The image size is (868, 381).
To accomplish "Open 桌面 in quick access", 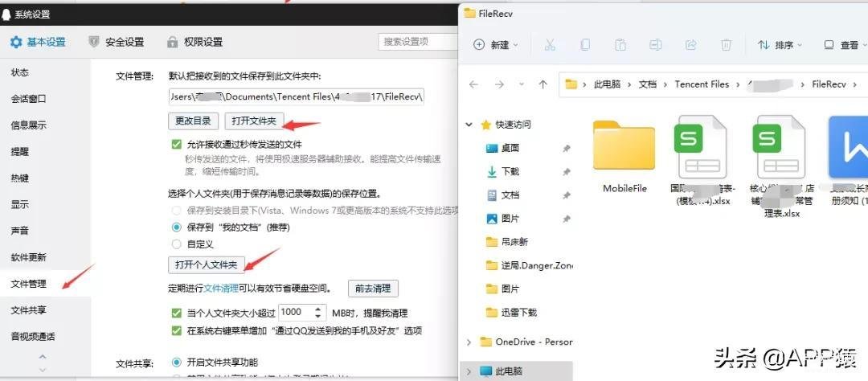I will point(502,148).
